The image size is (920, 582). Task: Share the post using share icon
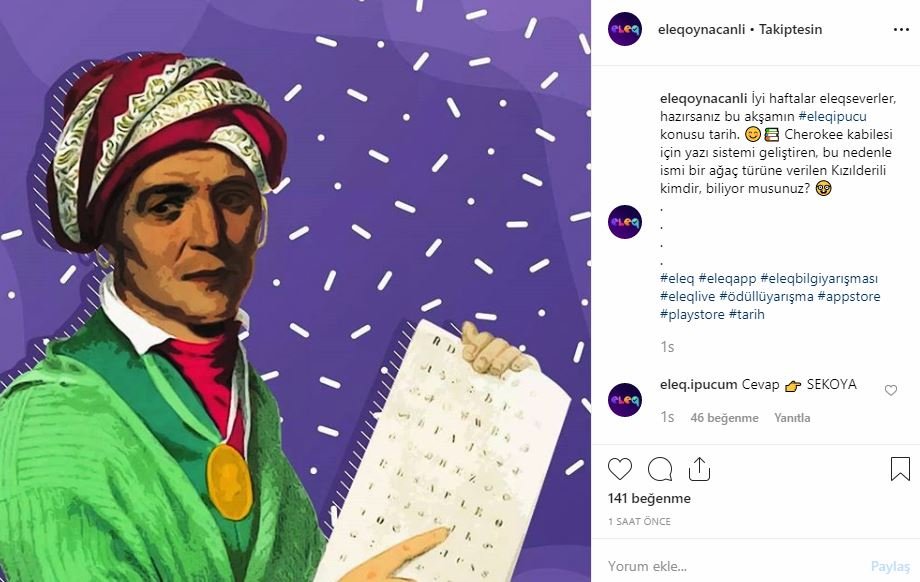699,469
